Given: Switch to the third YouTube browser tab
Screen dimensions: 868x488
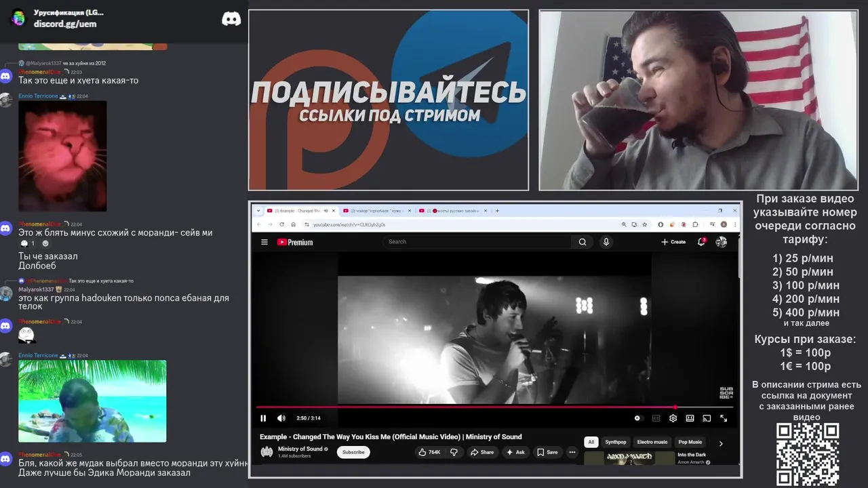Looking at the screenshot, I should (x=453, y=211).
